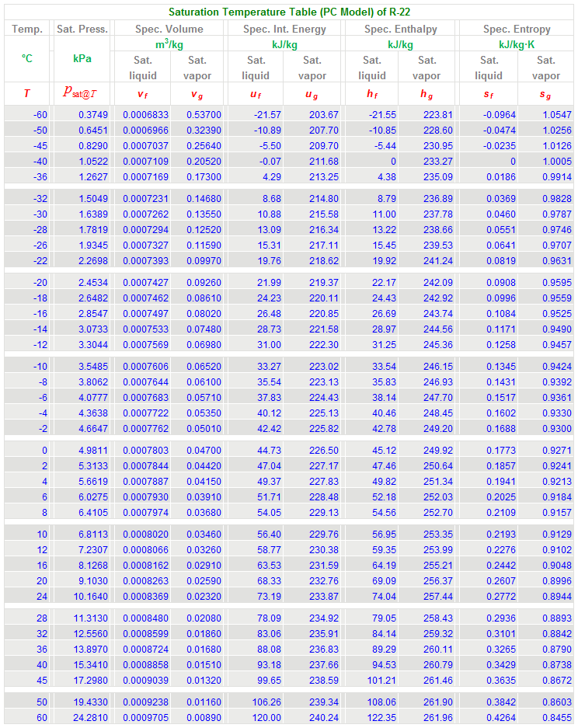
Task: Click uf value 49.37
Action: (x=270, y=482)
